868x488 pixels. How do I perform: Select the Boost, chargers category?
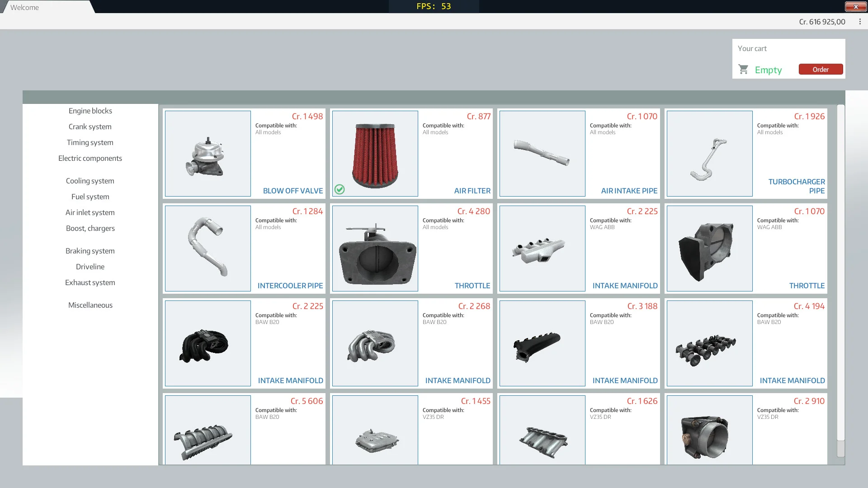(x=90, y=228)
